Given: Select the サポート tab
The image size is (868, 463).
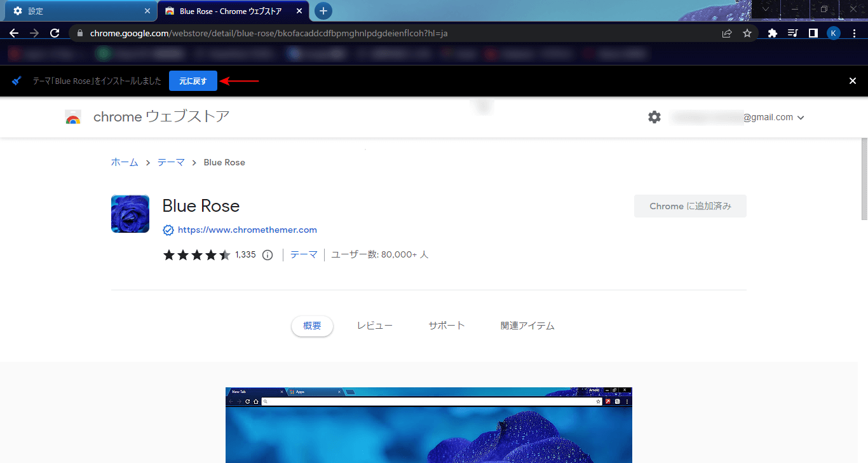Looking at the screenshot, I should 447,326.
